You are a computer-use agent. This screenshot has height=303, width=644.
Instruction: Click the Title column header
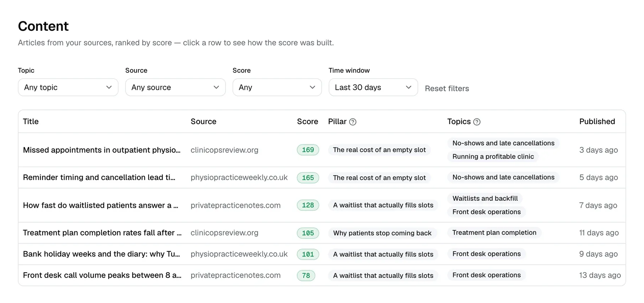click(x=31, y=122)
